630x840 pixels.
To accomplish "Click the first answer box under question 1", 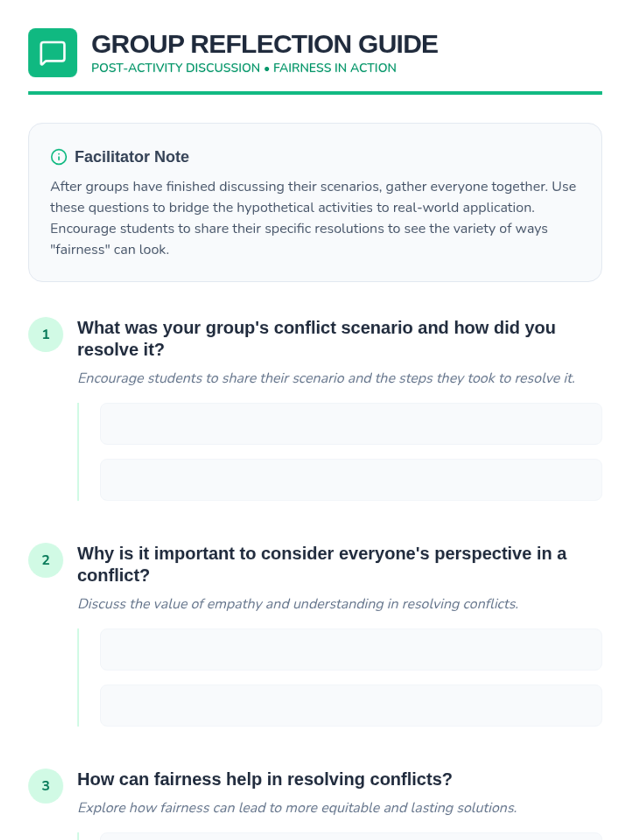I will coord(351,424).
